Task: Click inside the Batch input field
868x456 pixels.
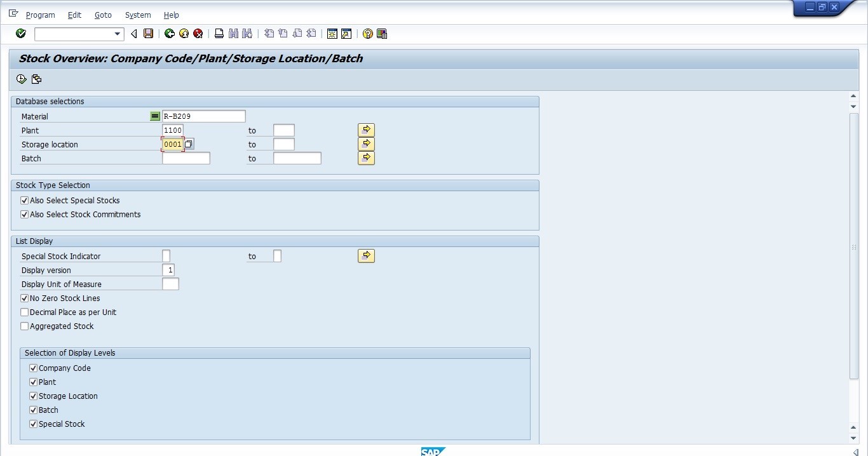Action: (186, 158)
